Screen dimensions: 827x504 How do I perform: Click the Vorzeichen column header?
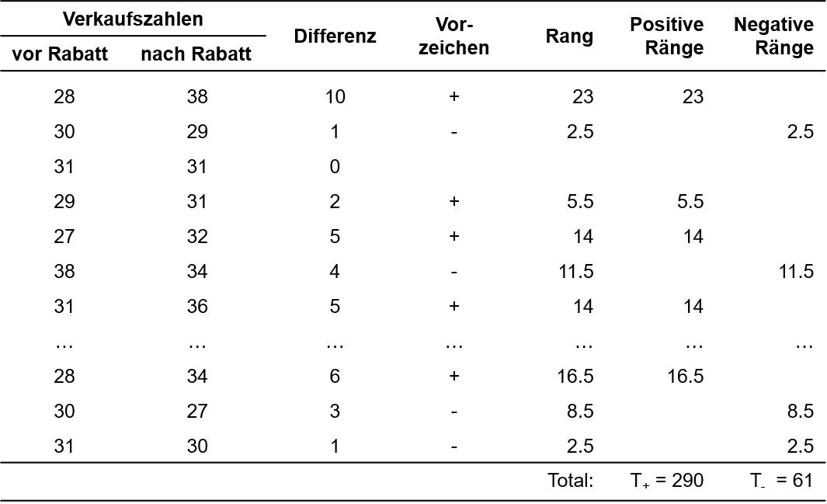click(453, 36)
